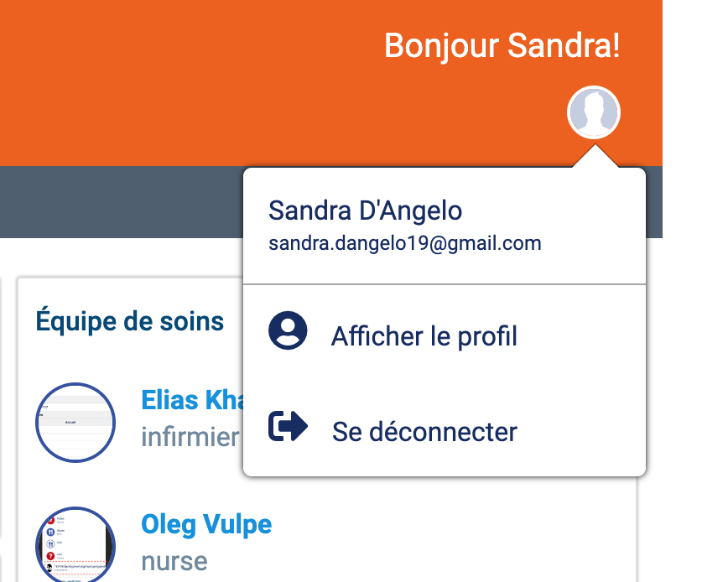The width and height of the screenshot is (728, 582).
Task: Click the Bonjour Sandra! greeting text
Action: pyautogui.click(x=502, y=46)
